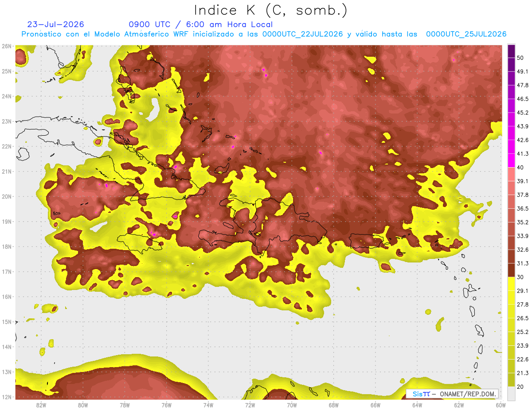The image size is (532, 411).
Task: Click the colorbar value "49.1"
Action: [x=523, y=71]
